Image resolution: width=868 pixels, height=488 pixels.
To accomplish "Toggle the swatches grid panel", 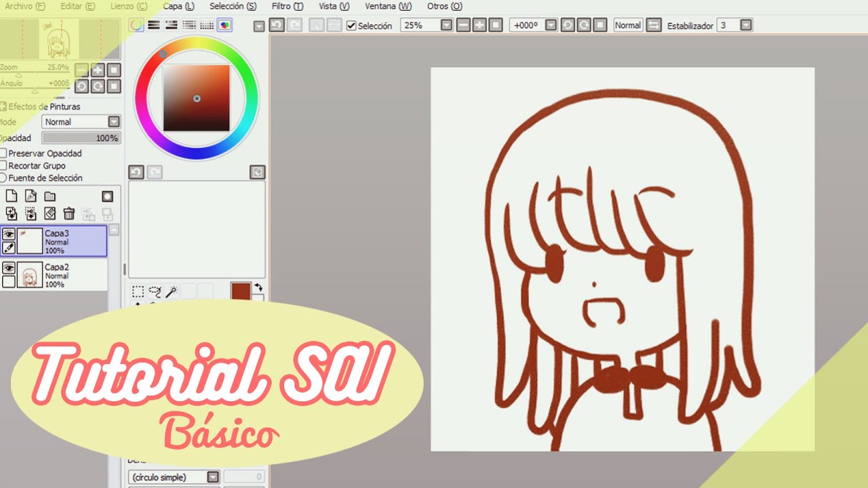I will click(x=207, y=25).
